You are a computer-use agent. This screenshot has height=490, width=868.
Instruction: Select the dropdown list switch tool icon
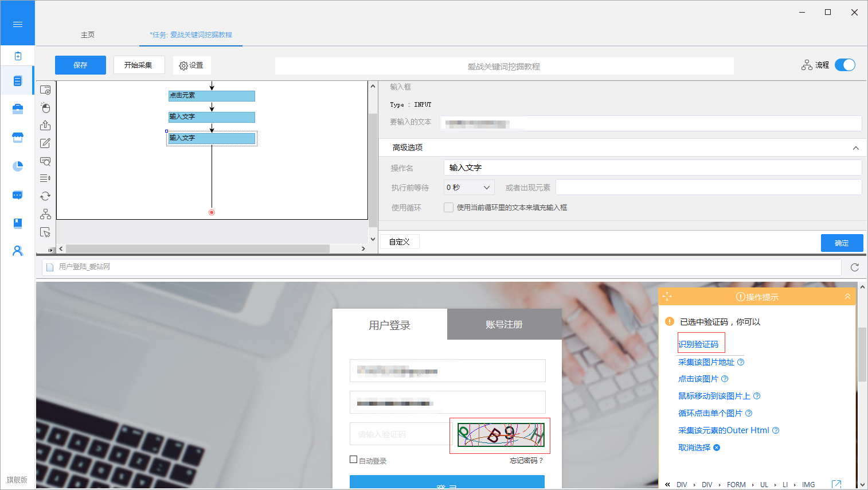pyautogui.click(x=45, y=178)
